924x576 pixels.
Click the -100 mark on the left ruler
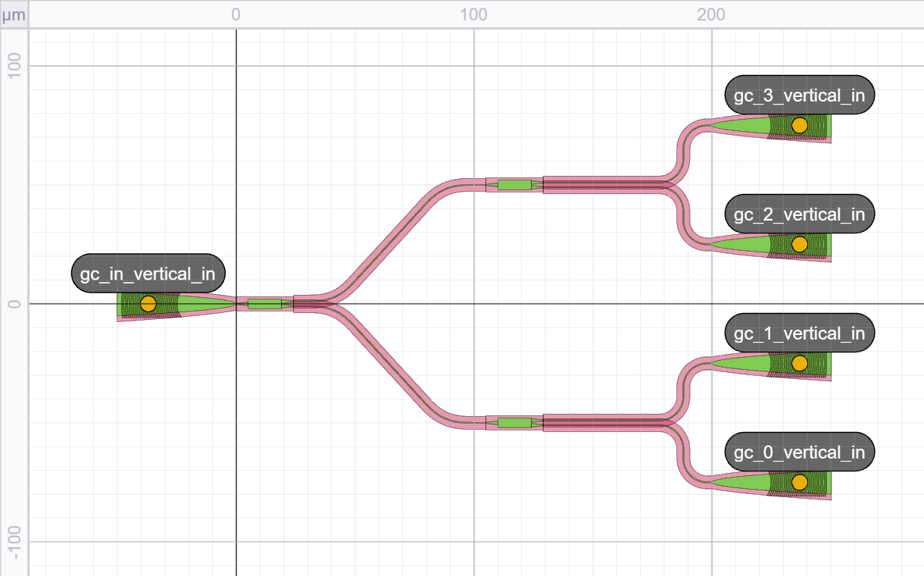coord(14,541)
